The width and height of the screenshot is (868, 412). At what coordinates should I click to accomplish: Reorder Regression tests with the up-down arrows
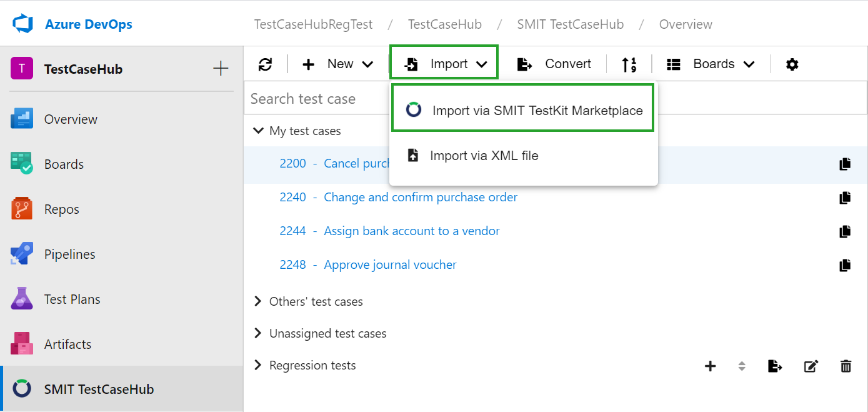coord(742,366)
